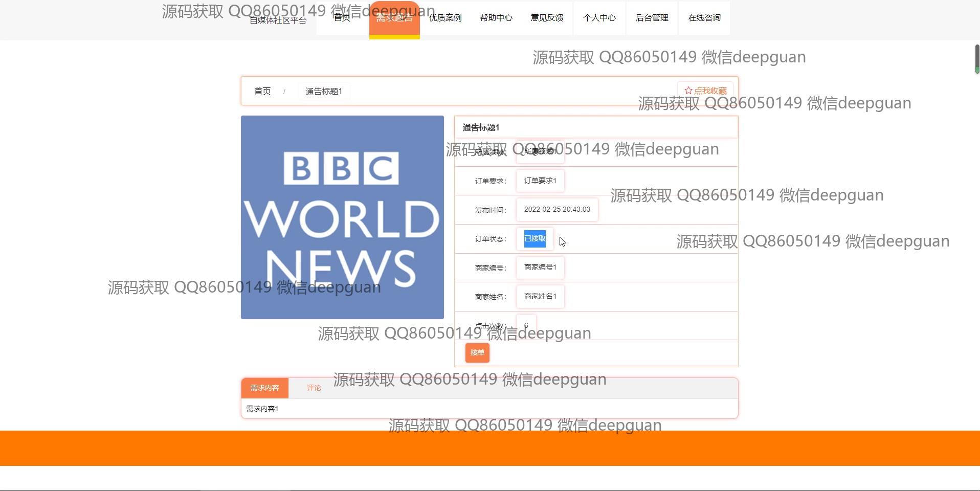Click 首页 in the breadcrumb
Viewport: 980px width, 491px height.
click(x=262, y=91)
